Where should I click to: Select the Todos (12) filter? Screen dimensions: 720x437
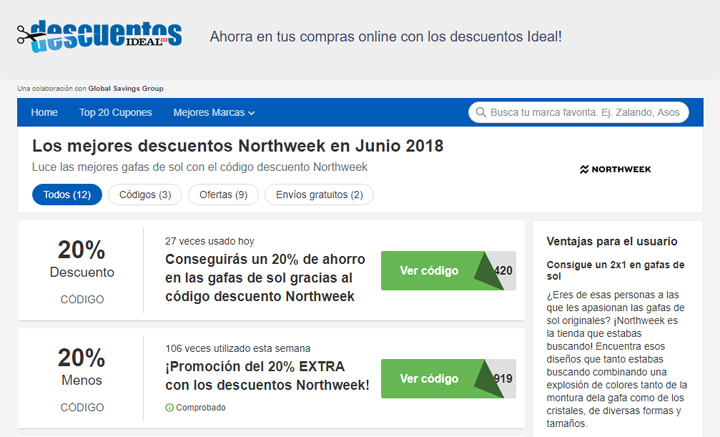point(67,195)
